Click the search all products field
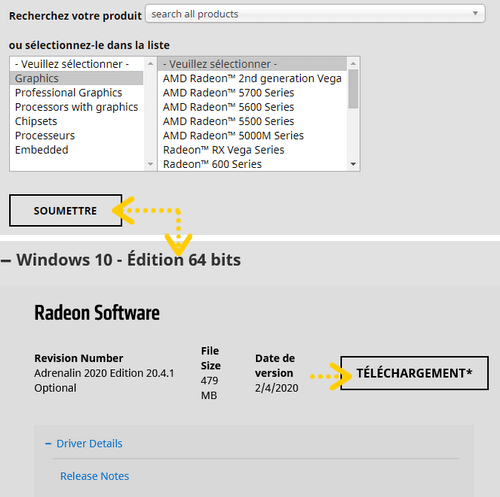500x497 pixels. point(315,14)
